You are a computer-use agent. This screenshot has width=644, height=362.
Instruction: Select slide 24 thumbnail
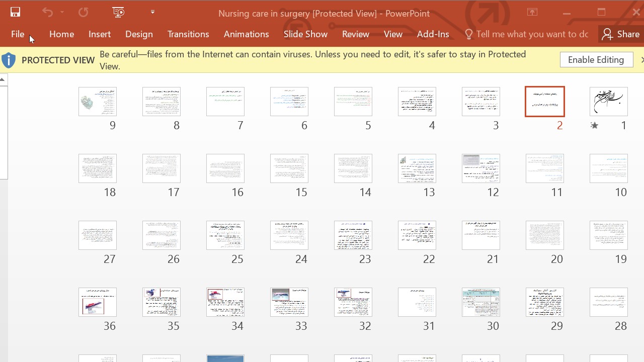click(289, 235)
